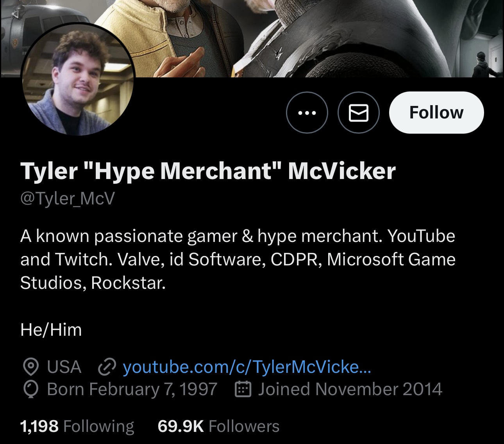Click the Born February 7, 1997 text
Screen dimensions: 504x444
click(x=132, y=389)
